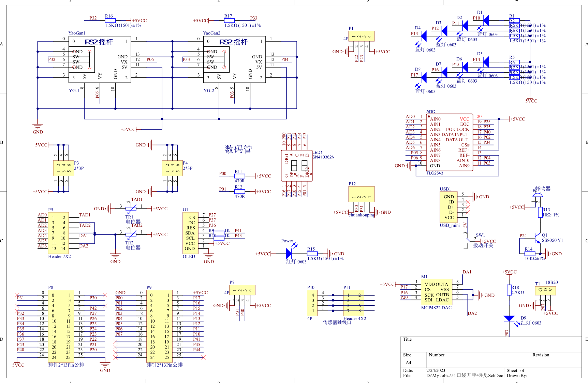
Task: Select the P5 Header 7X2 connector
Action: (x=58, y=233)
